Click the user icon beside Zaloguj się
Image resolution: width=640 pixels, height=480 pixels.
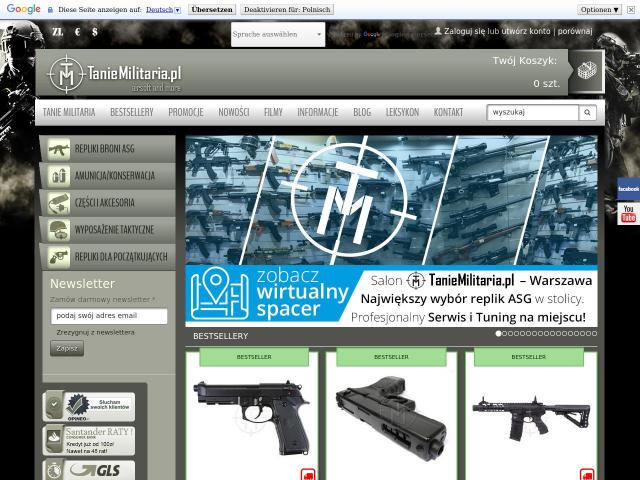coord(438,31)
